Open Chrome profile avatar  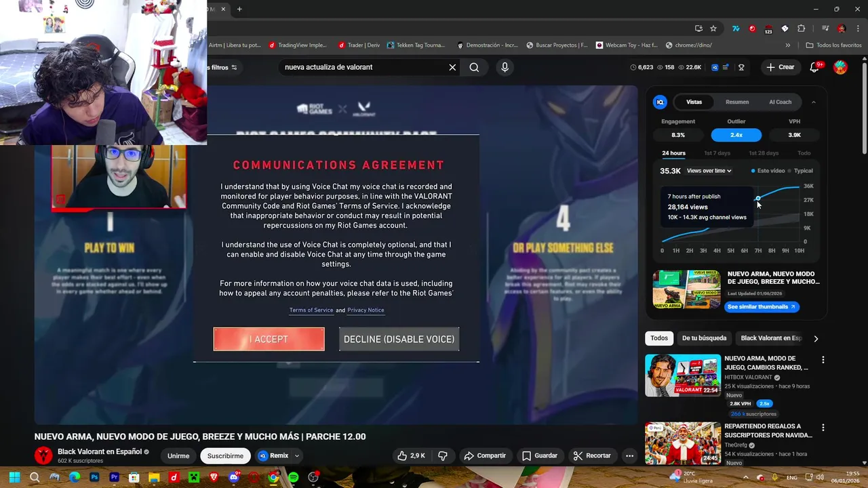pos(842,28)
